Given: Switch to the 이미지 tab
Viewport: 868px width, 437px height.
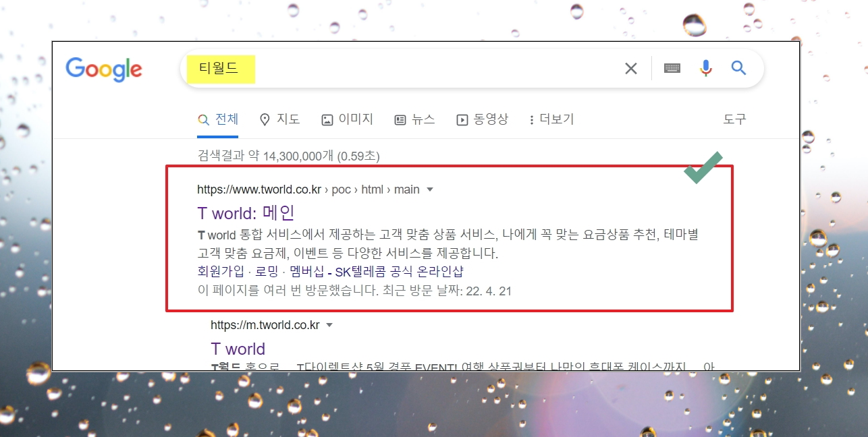Looking at the screenshot, I should tap(347, 119).
